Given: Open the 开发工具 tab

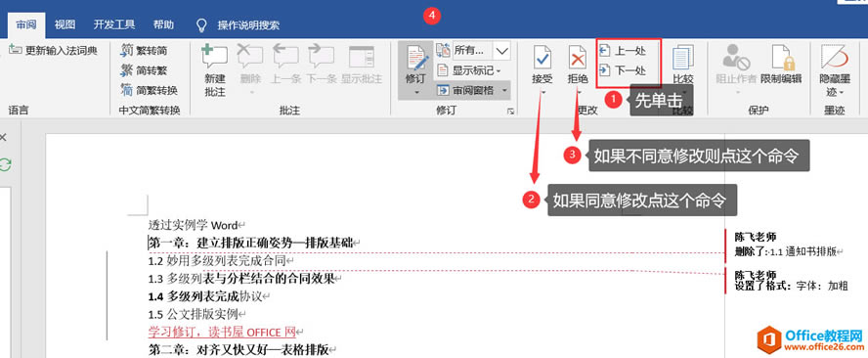Looking at the screenshot, I should coord(114,24).
